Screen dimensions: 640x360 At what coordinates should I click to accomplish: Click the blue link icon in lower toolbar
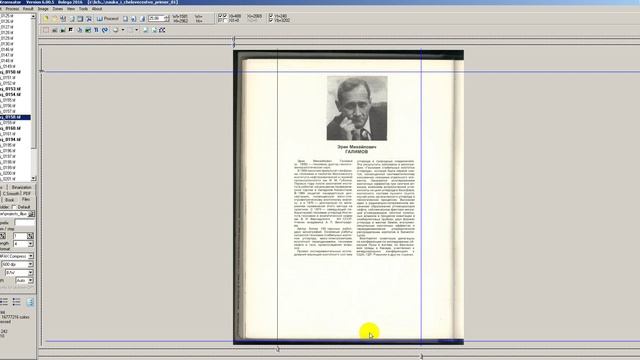pos(105,30)
